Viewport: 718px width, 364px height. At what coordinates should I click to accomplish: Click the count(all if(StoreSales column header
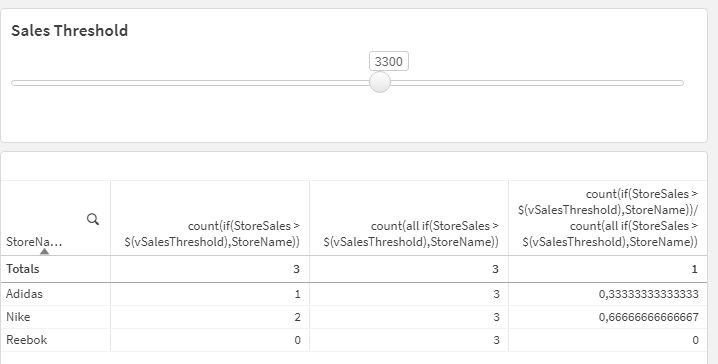pyautogui.click(x=411, y=234)
